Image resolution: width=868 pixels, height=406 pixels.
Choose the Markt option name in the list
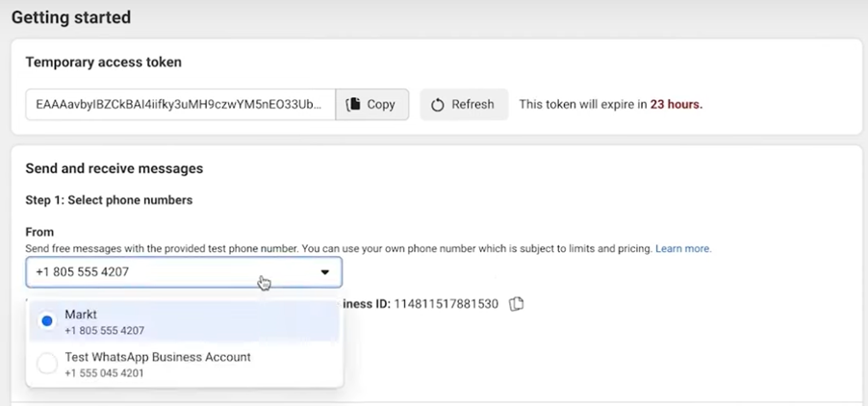pyautogui.click(x=81, y=315)
